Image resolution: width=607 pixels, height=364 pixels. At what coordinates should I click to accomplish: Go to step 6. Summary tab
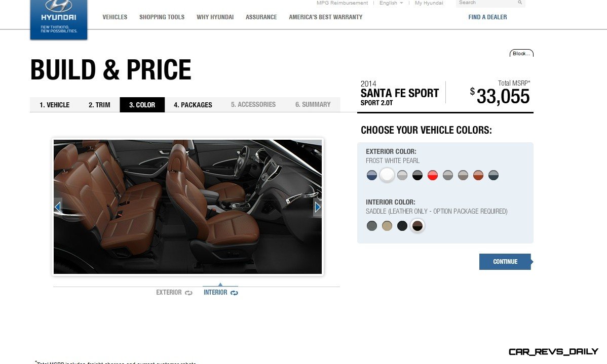pyautogui.click(x=313, y=104)
